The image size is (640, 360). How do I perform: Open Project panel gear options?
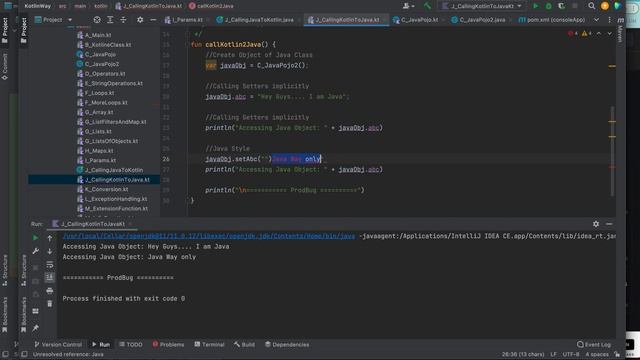point(140,20)
